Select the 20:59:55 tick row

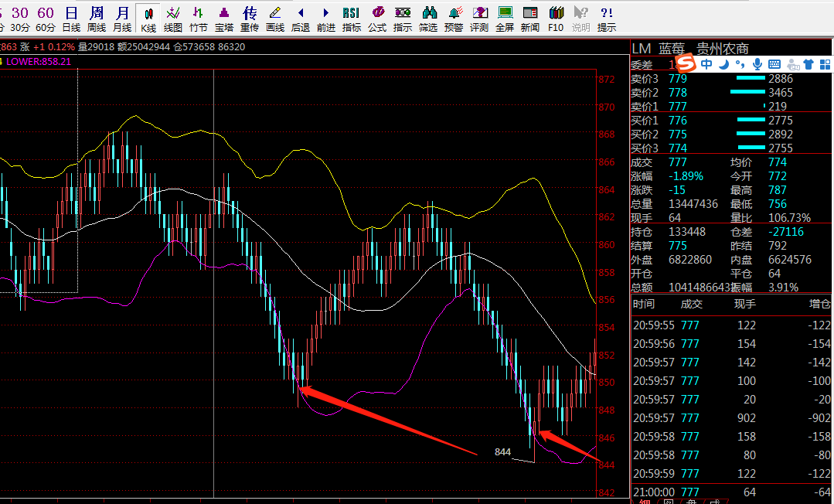[x=732, y=325]
